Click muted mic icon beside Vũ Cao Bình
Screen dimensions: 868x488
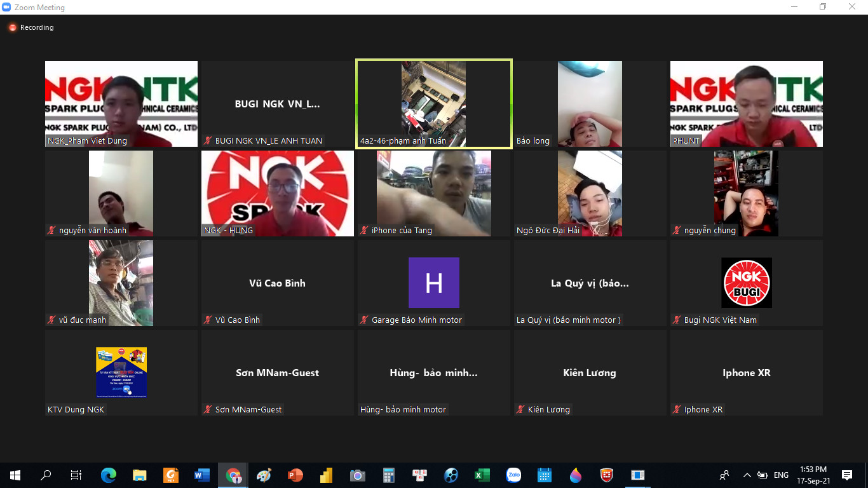[208, 320]
